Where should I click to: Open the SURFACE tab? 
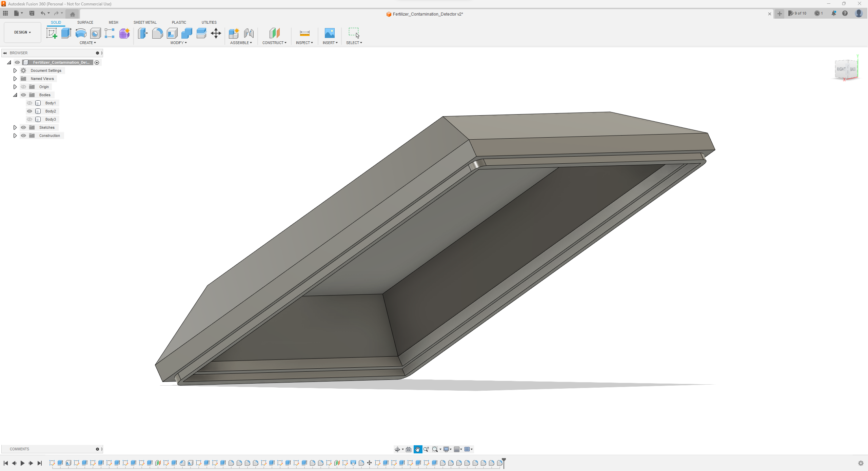(85, 22)
